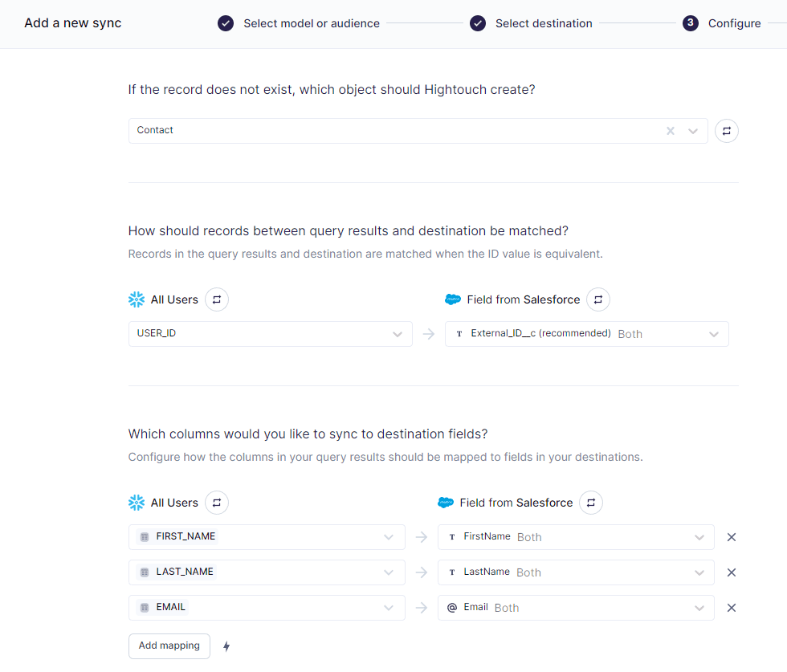
Task: Click the lightning bolt suggest mappings icon
Action: pos(226,646)
